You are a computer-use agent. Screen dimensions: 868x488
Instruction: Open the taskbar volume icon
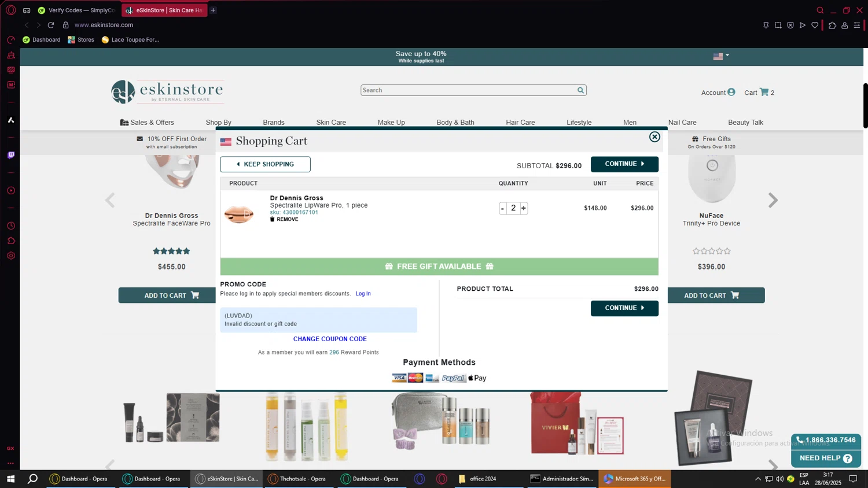[x=779, y=479]
